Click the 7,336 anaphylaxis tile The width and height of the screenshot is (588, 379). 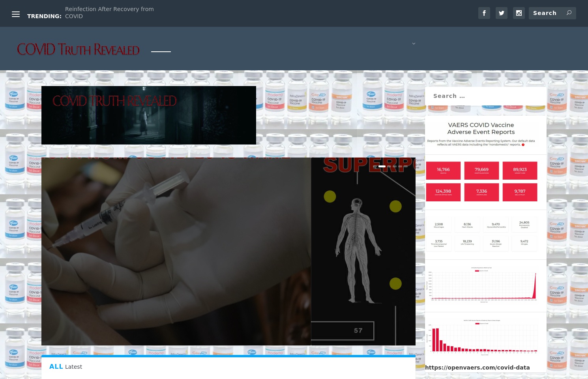pyautogui.click(x=481, y=192)
